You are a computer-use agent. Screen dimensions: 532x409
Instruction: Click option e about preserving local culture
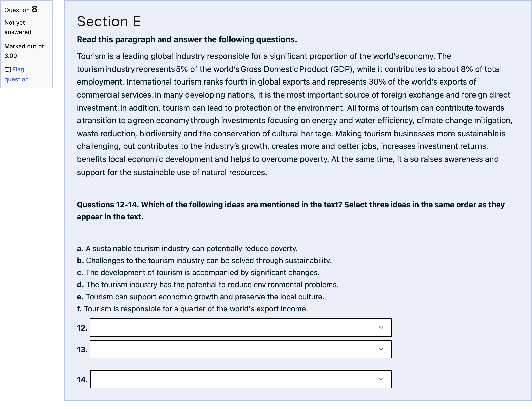200,297
